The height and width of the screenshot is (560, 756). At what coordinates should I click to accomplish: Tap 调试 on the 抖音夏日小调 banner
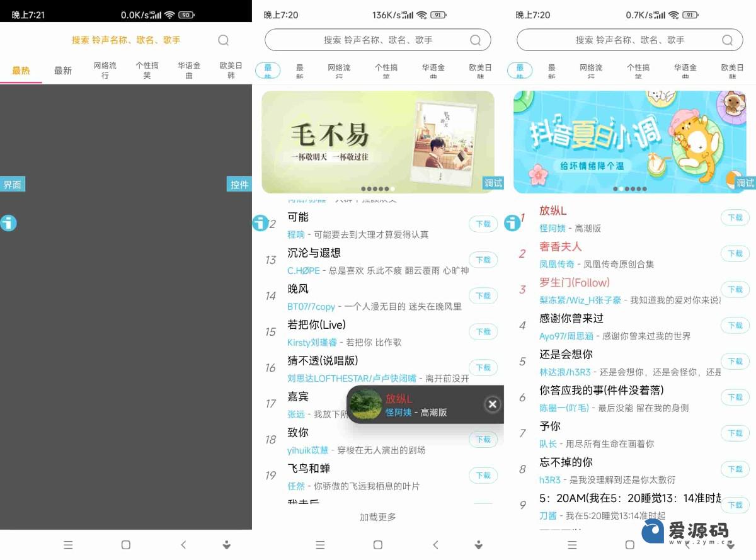pyautogui.click(x=745, y=183)
